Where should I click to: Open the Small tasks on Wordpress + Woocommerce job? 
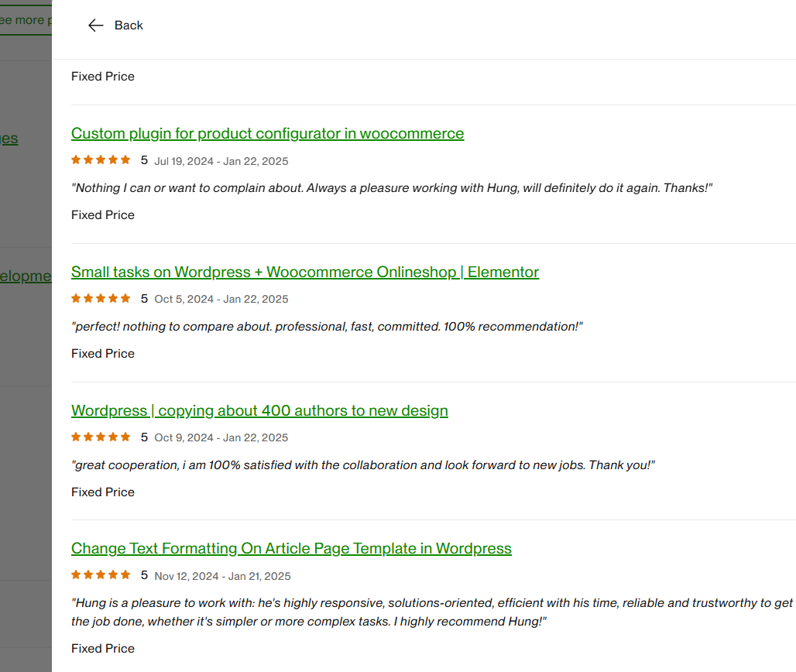pos(304,272)
